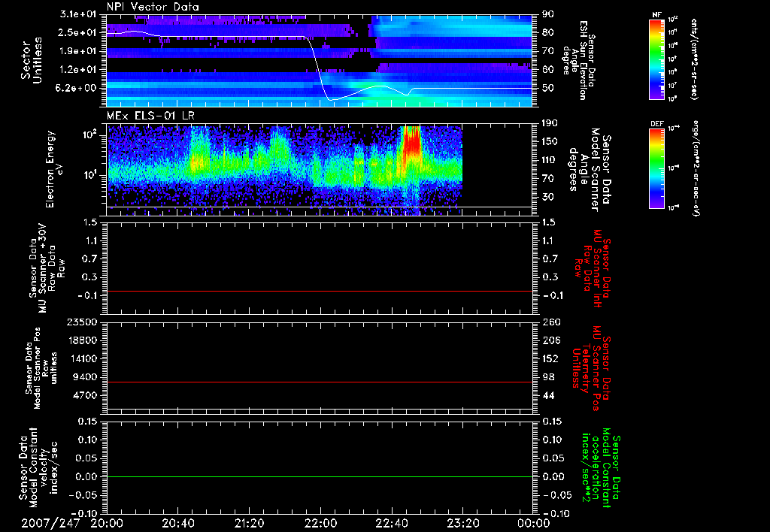
Task: Click the '3.1e+01' sector axis value
Action: pos(80,14)
